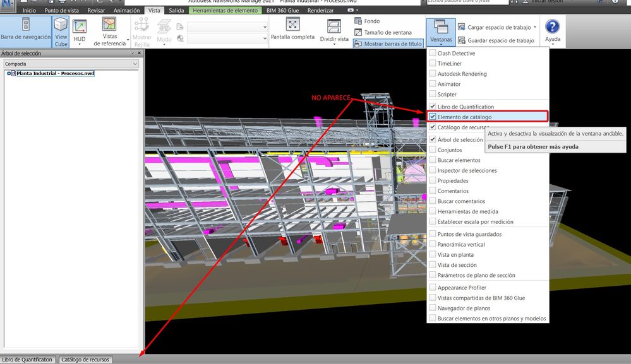This screenshot has height=364, width=631.
Task: Enable Vista de sección
Action: (x=433, y=265)
